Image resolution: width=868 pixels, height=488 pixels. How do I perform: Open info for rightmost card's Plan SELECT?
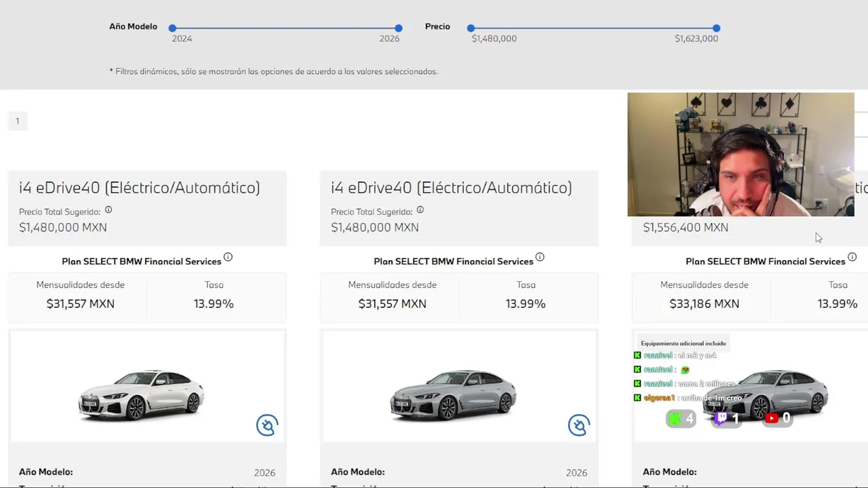(852, 258)
